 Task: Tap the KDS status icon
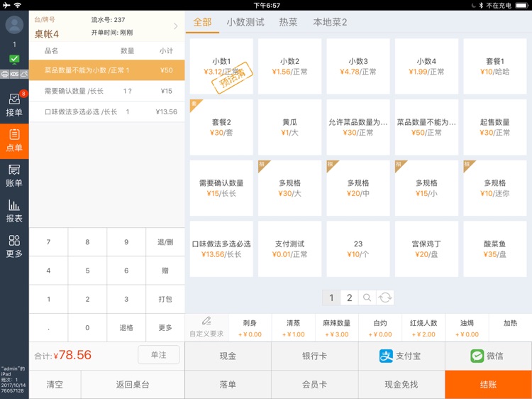point(14,74)
